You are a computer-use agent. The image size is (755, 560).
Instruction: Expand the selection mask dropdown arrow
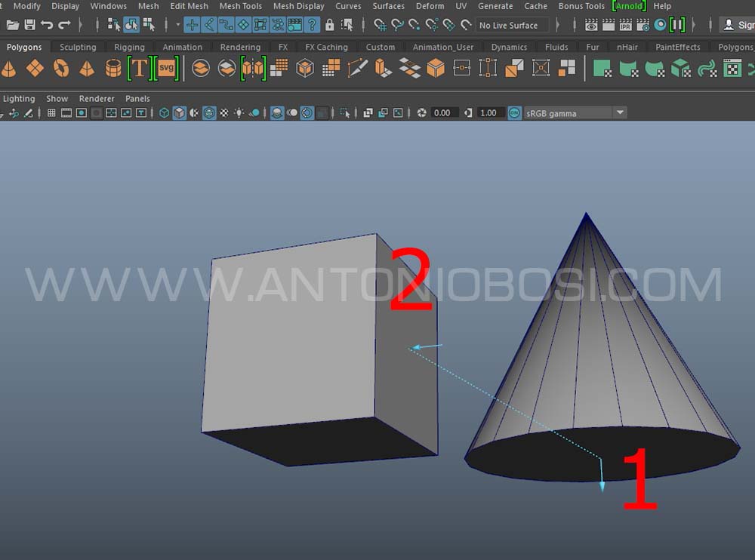point(177,25)
